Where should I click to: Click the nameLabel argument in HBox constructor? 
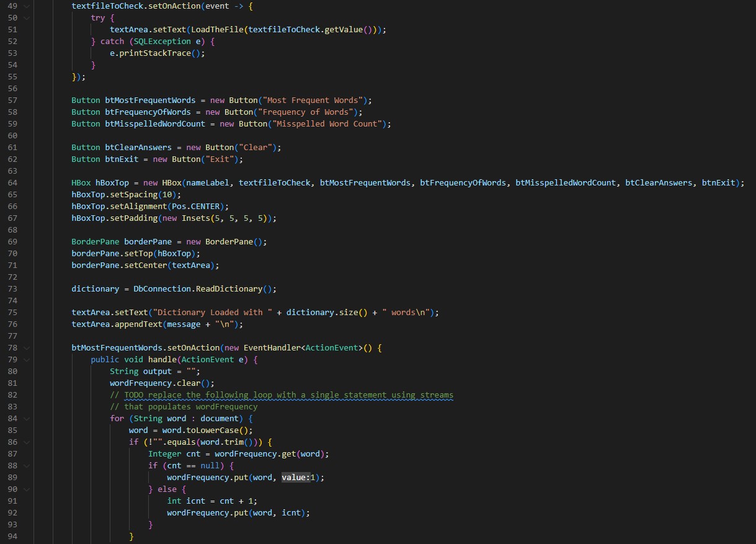(208, 183)
